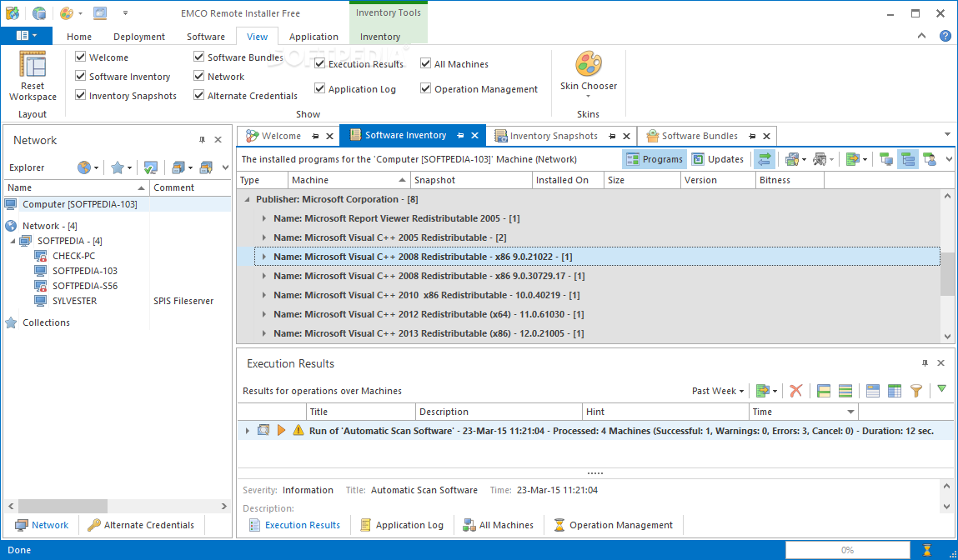Image resolution: width=958 pixels, height=560 pixels.
Task: Close the Network panel
Action: pos(218,140)
